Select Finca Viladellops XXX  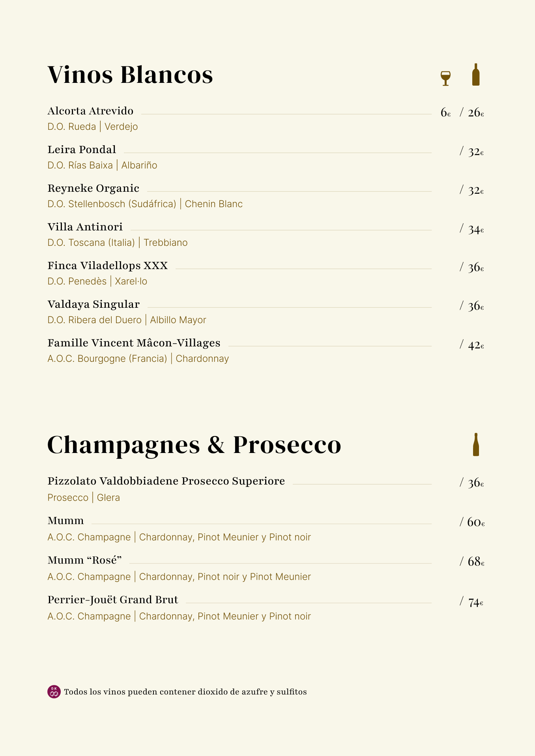click(x=108, y=266)
